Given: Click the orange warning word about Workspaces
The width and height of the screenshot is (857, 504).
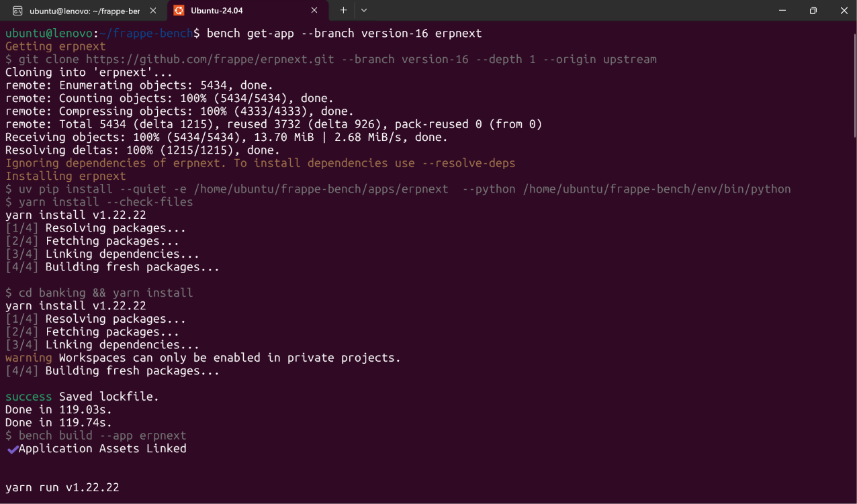Looking at the screenshot, I should point(29,358).
